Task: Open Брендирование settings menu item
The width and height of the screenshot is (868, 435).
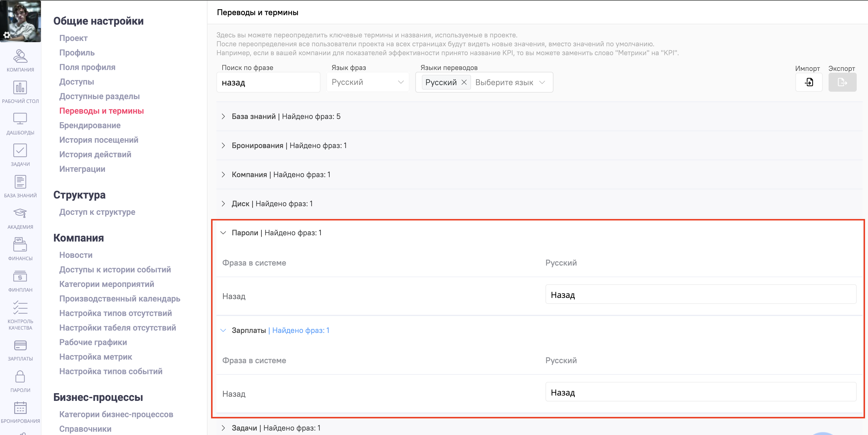Action: pos(90,126)
